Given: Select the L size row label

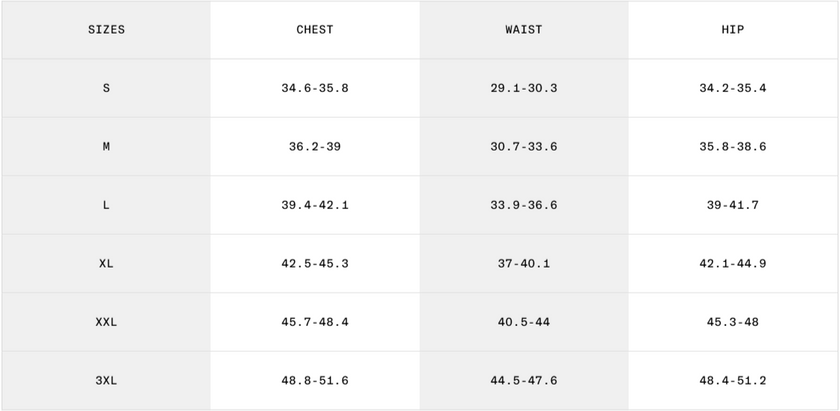Looking at the screenshot, I should click(106, 205).
